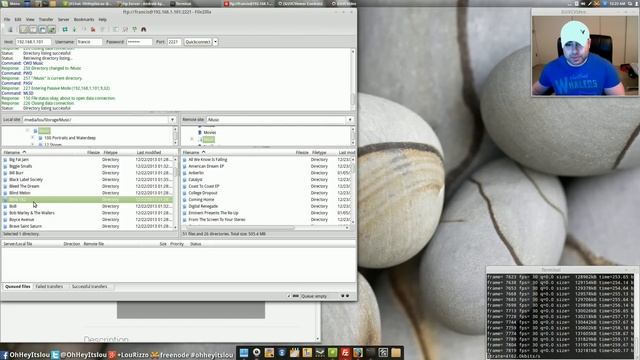Select the Bleed The Dream local directory

[24, 186]
